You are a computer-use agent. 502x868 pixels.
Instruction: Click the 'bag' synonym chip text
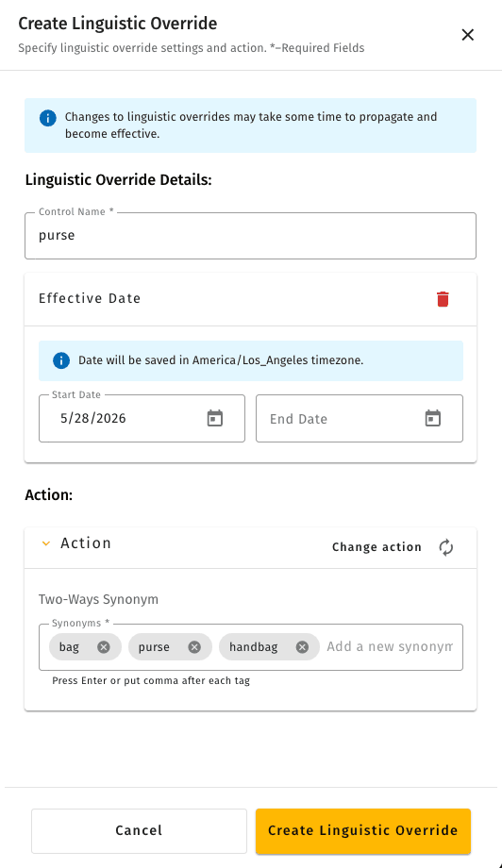click(x=69, y=647)
